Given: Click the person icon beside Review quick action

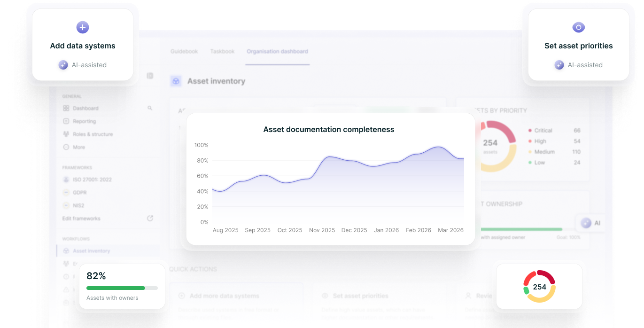Looking at the screenshot, I should pos(468,296).
